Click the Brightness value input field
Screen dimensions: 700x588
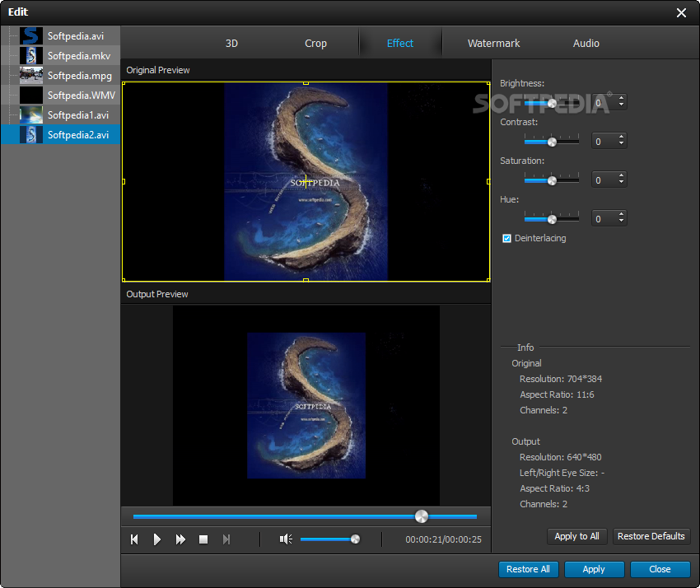click(x=602, y=103)
